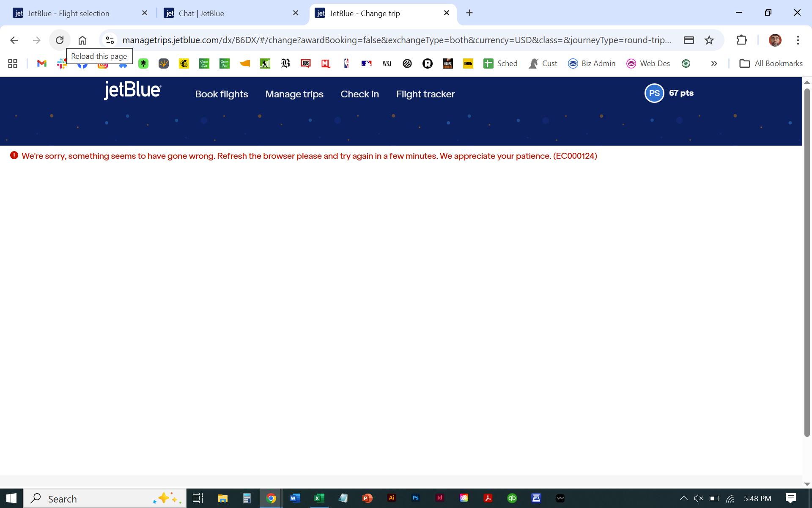Bookmark this page with star icon
This screenshot has height=508, width=812.
[x=709, y=40]
